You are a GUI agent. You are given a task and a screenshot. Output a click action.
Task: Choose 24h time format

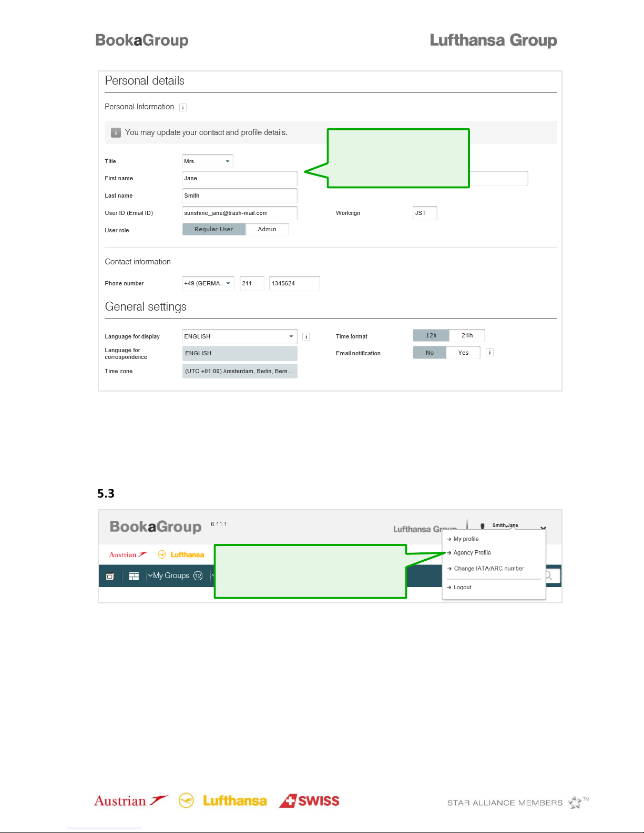tap(467, 335)
